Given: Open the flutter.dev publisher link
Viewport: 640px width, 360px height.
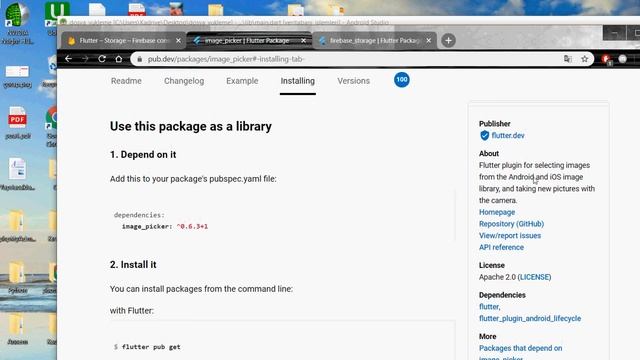Looking at the screenshot, I should pos(508,136).
